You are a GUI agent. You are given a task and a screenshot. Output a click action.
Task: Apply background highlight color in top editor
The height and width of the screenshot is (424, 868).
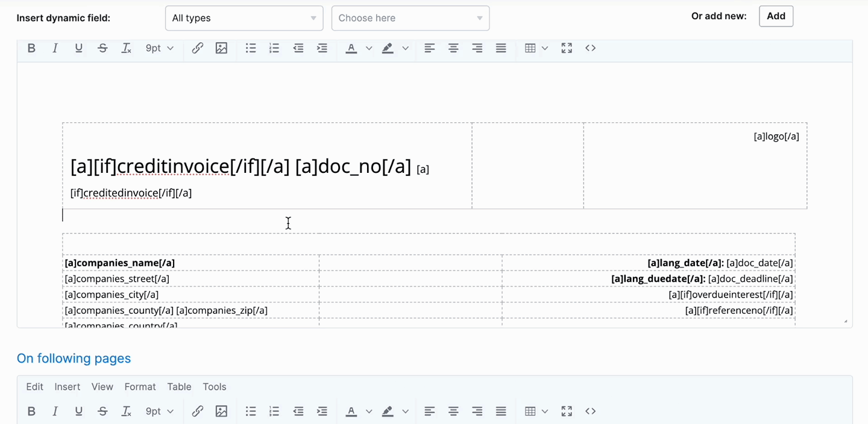pos(388,48)
